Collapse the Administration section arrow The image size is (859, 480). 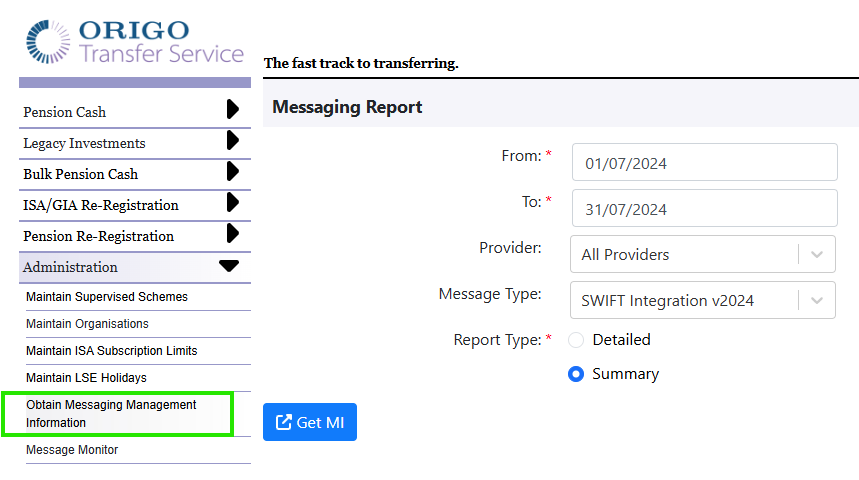point(229,266)
